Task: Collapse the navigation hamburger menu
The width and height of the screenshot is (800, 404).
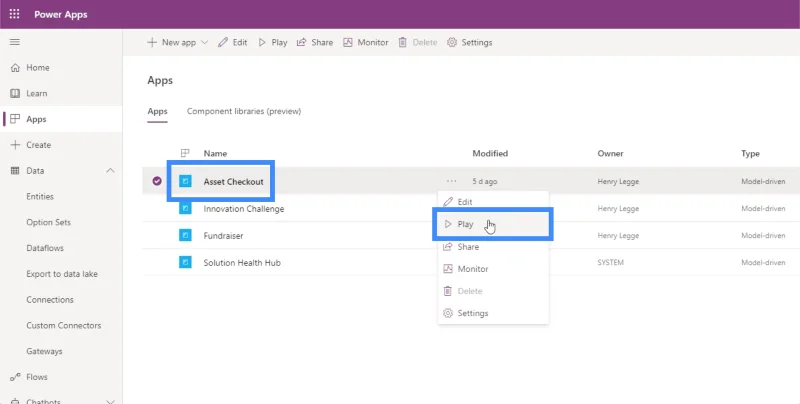Action: coord(15,42)
